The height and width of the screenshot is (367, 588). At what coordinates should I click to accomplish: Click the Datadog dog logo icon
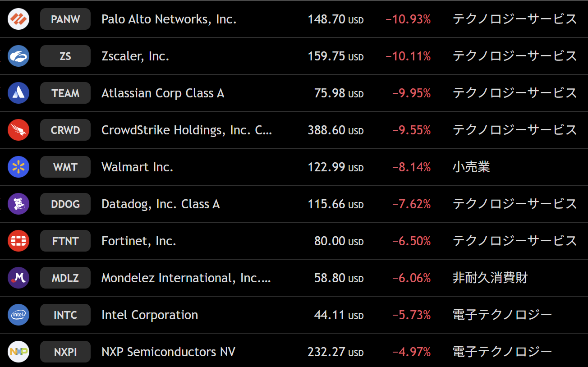(18, 204)
